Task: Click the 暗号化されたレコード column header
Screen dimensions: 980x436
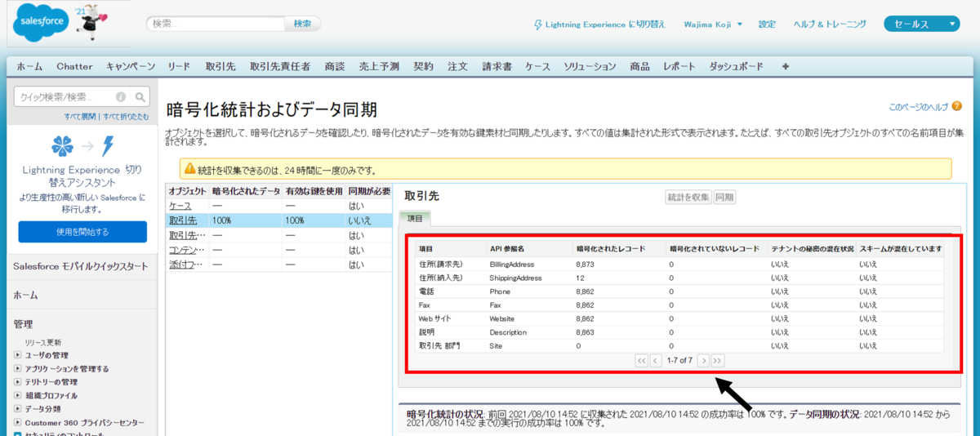Action: coord(611,248)
